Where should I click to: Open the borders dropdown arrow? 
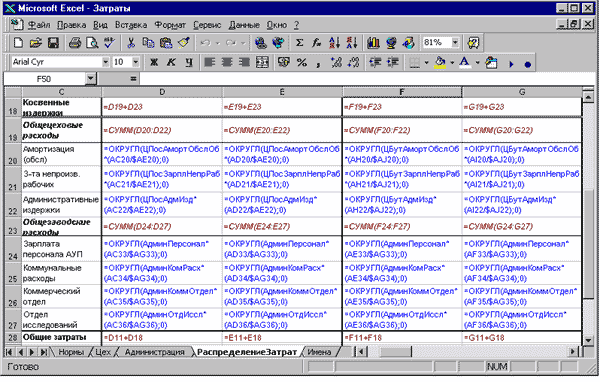[426, 62]
